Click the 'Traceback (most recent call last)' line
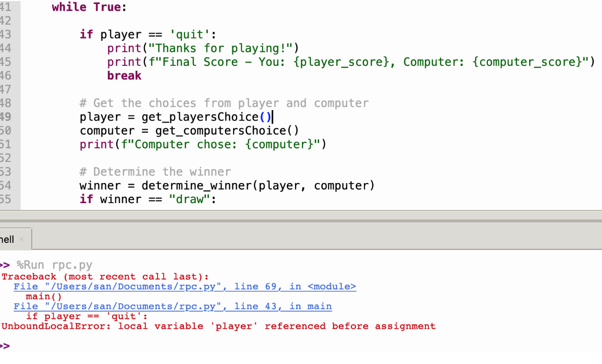 (105, 277)
